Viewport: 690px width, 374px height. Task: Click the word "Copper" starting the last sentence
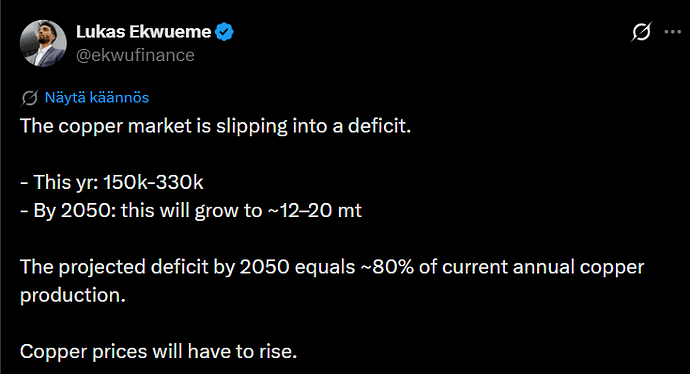tap(53, 352)
